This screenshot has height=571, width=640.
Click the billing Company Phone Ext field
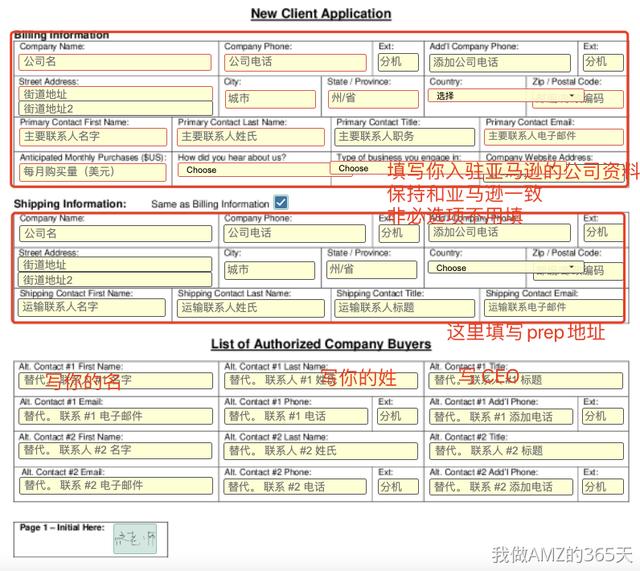click(x=398, y=62)
